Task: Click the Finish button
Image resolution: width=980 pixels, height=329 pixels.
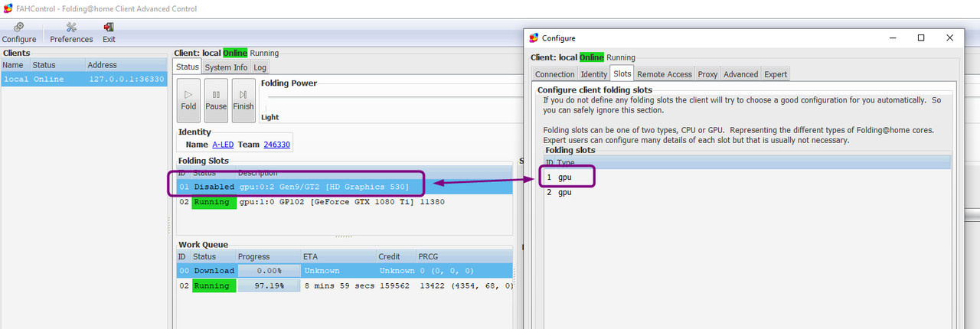Action: pyautogui.click(x=243, y=100)
